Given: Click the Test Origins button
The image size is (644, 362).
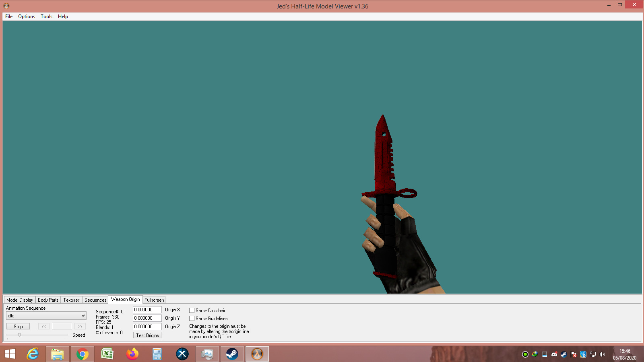Looking at the screenshot, I should (x=147, y=335).
